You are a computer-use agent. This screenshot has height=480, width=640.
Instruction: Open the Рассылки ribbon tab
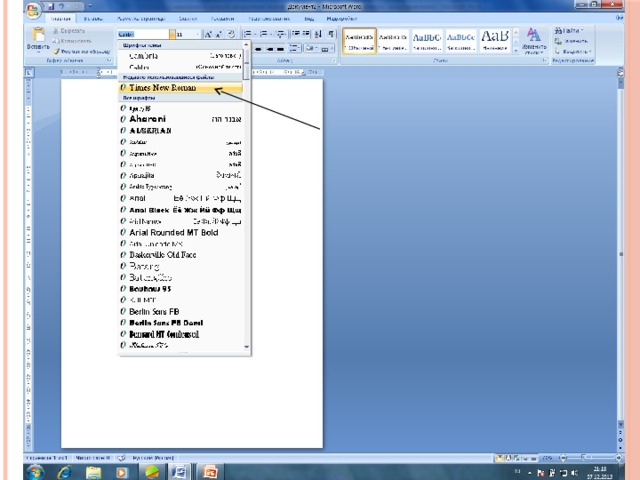pos(223,19)
